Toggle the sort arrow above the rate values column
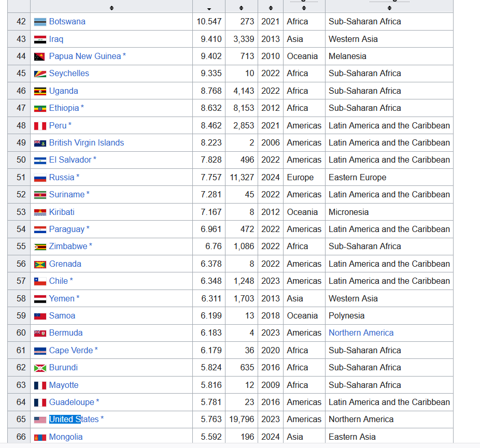 coord(209,8)
